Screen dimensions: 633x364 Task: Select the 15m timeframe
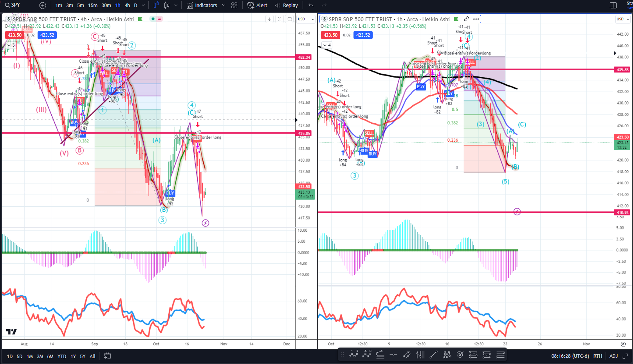(93, 5)
